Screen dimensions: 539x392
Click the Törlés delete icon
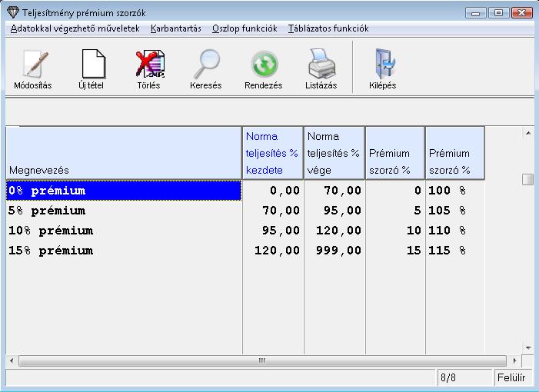coord(148,63)
